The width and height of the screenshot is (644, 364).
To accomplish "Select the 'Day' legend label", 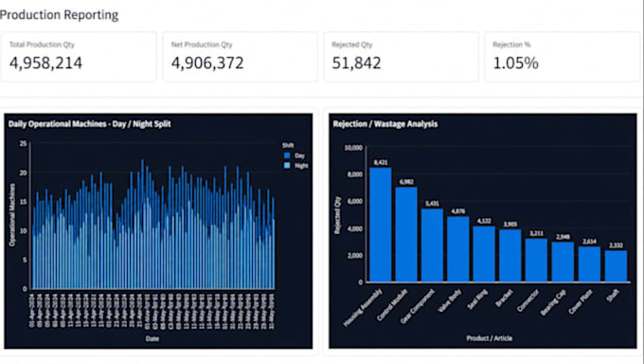I will point(299,155).
